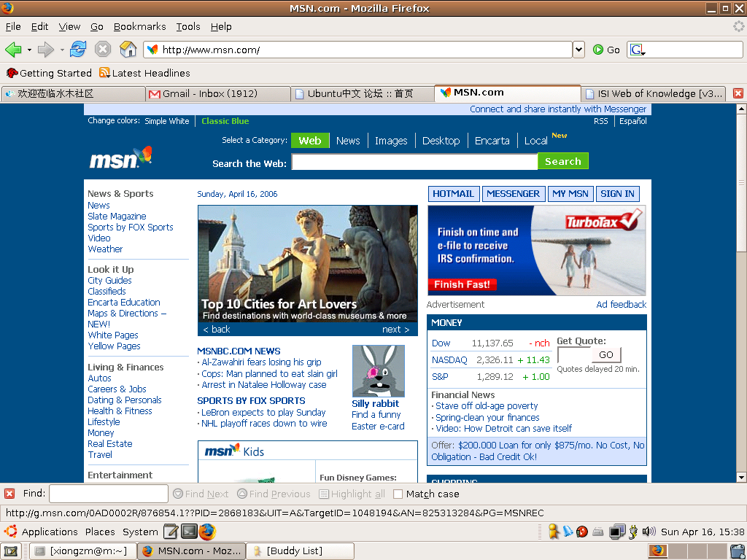Select the Classic Blue color scheme
The height and width of the screenshot is (560, 747).
click(x=225, y=121)
